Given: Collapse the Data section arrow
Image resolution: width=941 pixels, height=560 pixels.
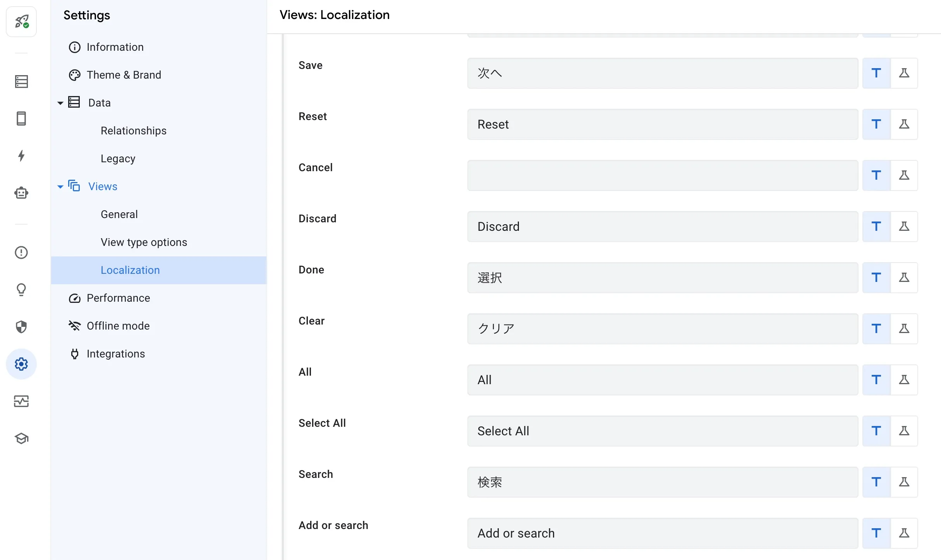Looking at the screenshot, I should click(60, 103).
